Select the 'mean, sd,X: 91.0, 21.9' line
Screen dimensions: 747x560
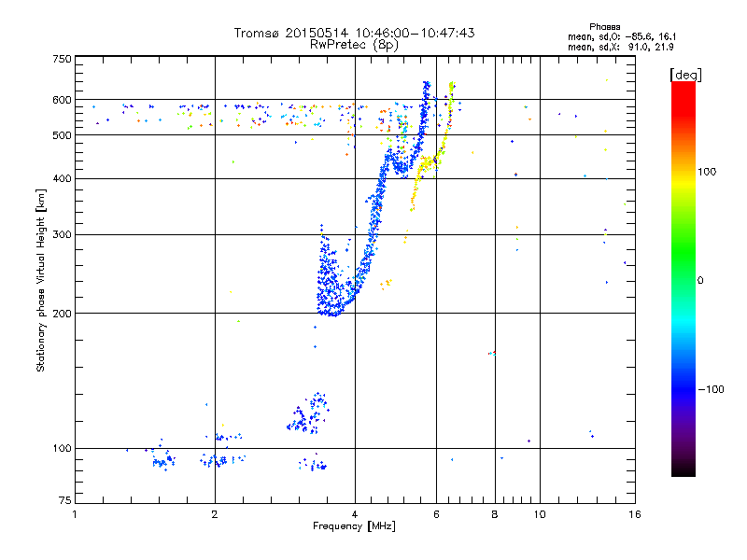click(621, 47)
